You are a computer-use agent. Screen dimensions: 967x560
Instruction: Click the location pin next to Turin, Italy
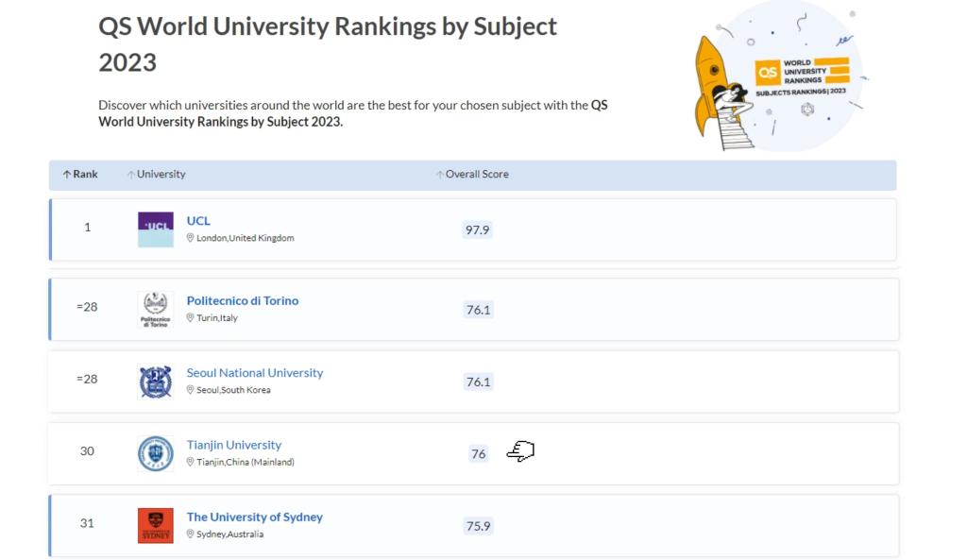[x=190, y=318]
